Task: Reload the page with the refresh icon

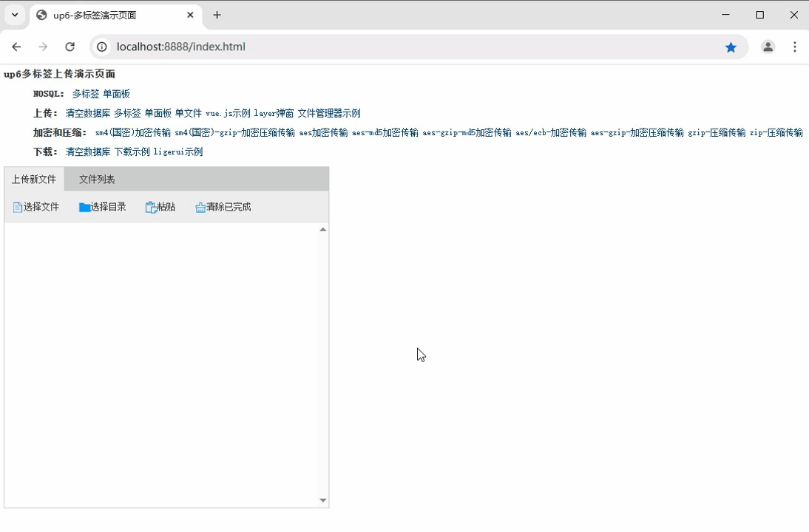Action: 70,46
